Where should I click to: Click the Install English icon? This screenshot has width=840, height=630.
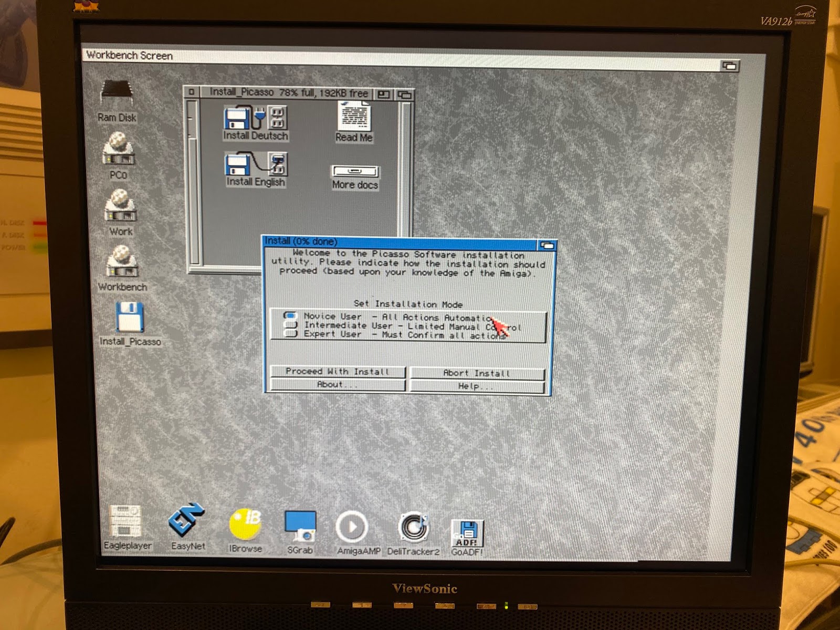coord(256,169)
